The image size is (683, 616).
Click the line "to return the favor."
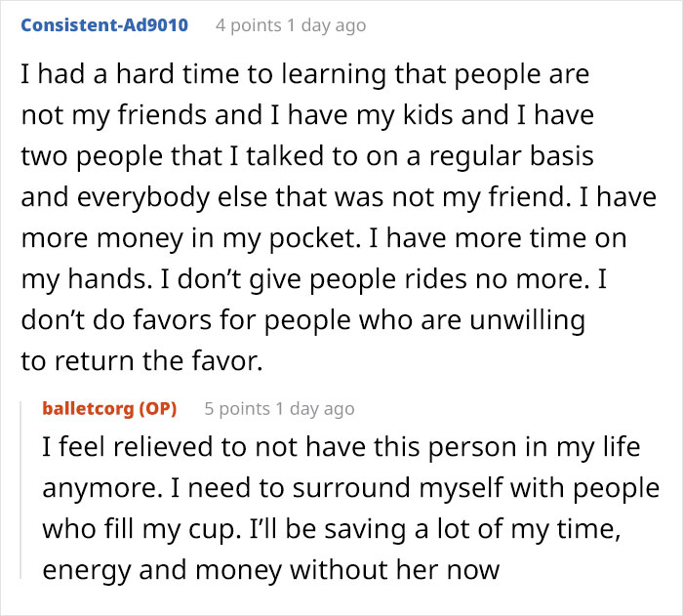(x=141, y=361)
